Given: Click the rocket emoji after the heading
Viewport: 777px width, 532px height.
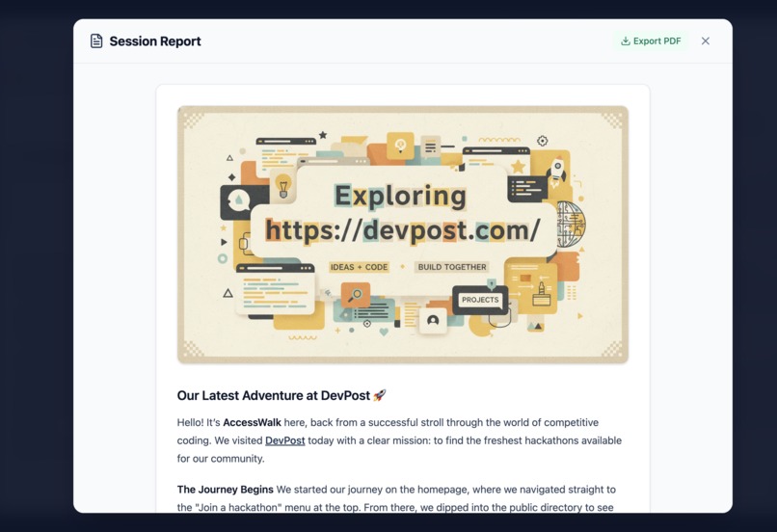Looking at the screenshot, I should (380, 395).
